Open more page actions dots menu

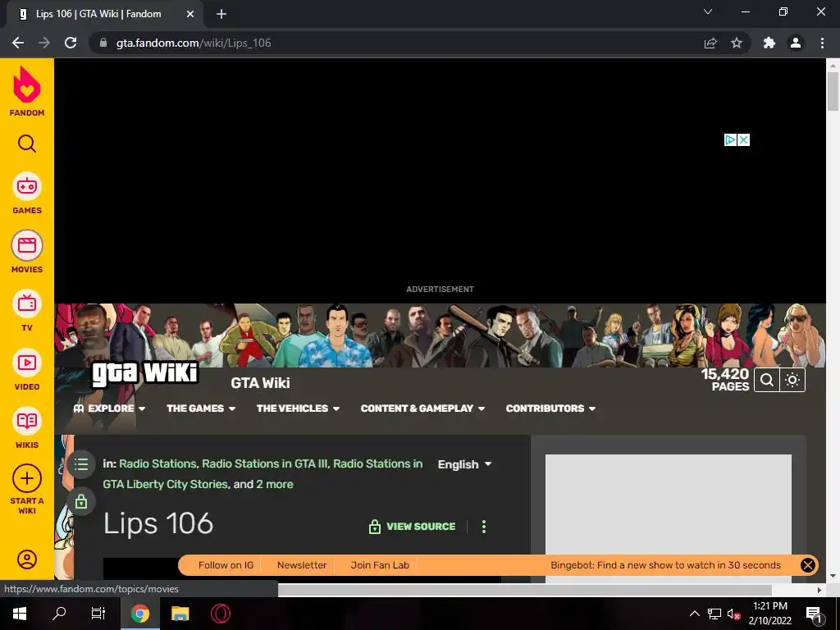tap(484, 527)
